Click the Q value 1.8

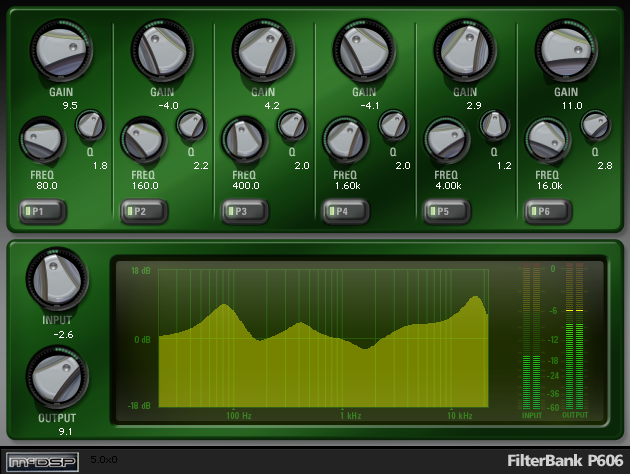point(100,165)
